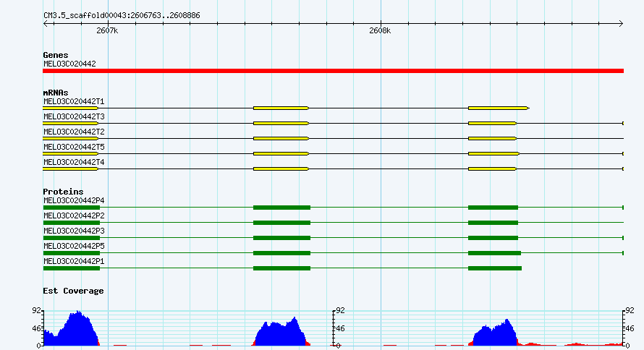This screenshot has width=644, height=350.
Task: Click the first green segment of MELO3C020442P1
Action: pos(72,268)
